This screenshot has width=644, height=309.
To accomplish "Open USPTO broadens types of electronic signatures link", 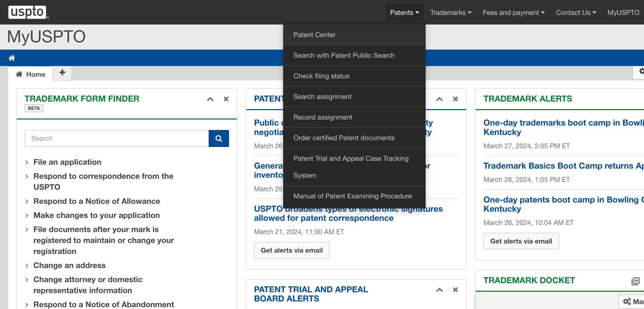I will point(348,213).
